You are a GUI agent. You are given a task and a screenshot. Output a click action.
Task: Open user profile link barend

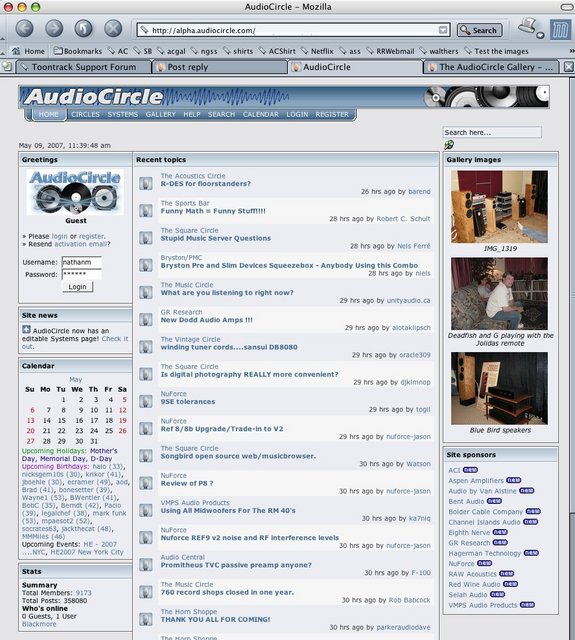[x=419, y=191]
